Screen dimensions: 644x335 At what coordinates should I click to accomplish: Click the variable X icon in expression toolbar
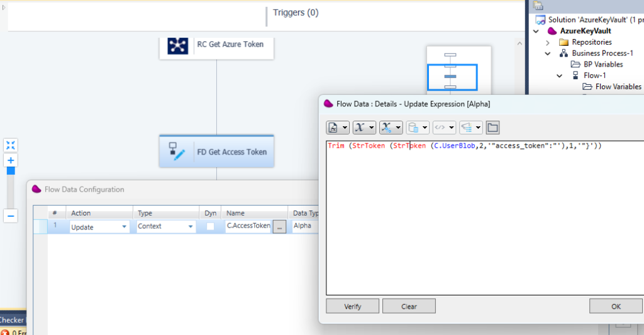coord(360,128)
